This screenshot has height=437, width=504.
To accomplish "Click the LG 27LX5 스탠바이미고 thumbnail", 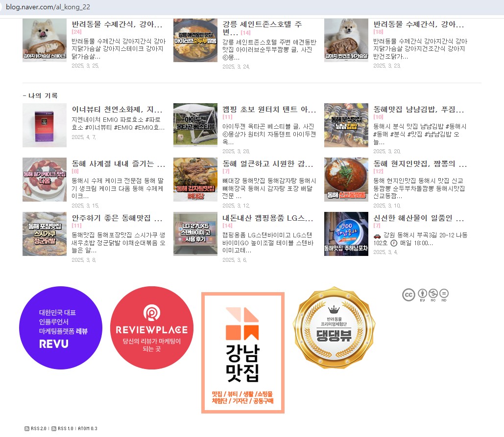I will tap(195, 234).
